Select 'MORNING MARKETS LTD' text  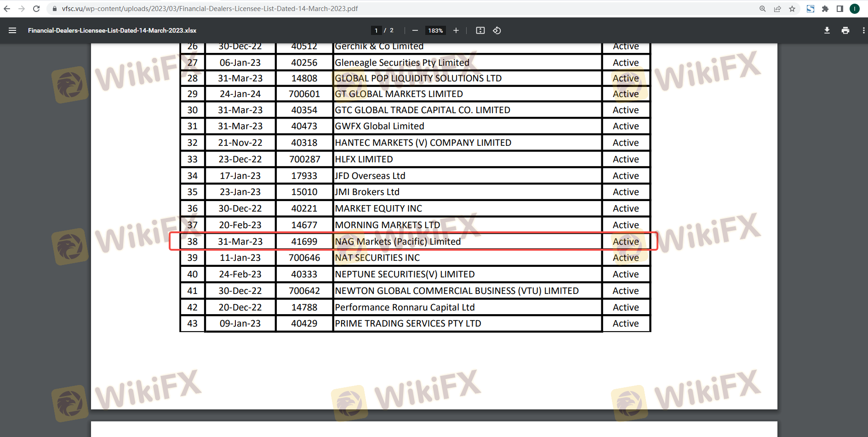click(388, 225)
